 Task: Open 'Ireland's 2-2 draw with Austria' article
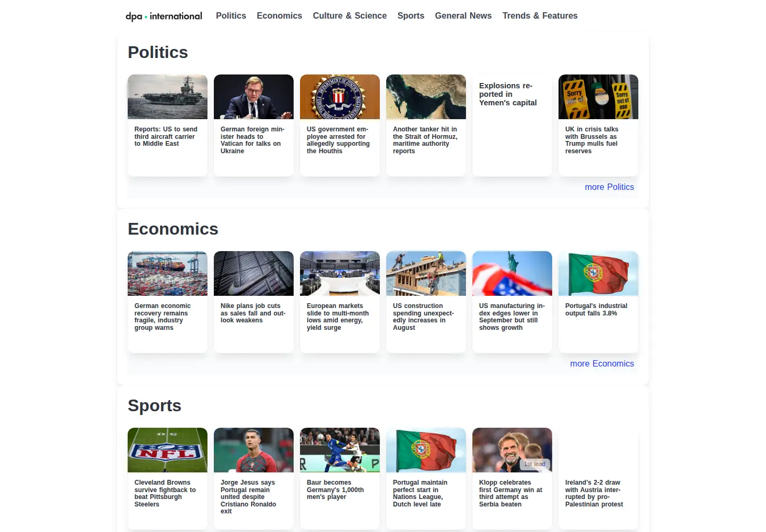coord(594,493)
